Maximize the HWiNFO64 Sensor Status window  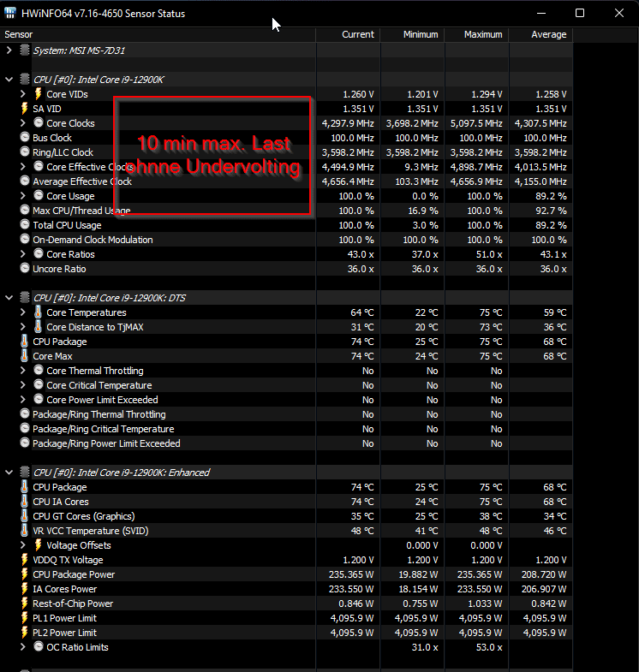[x=580, y=14]
